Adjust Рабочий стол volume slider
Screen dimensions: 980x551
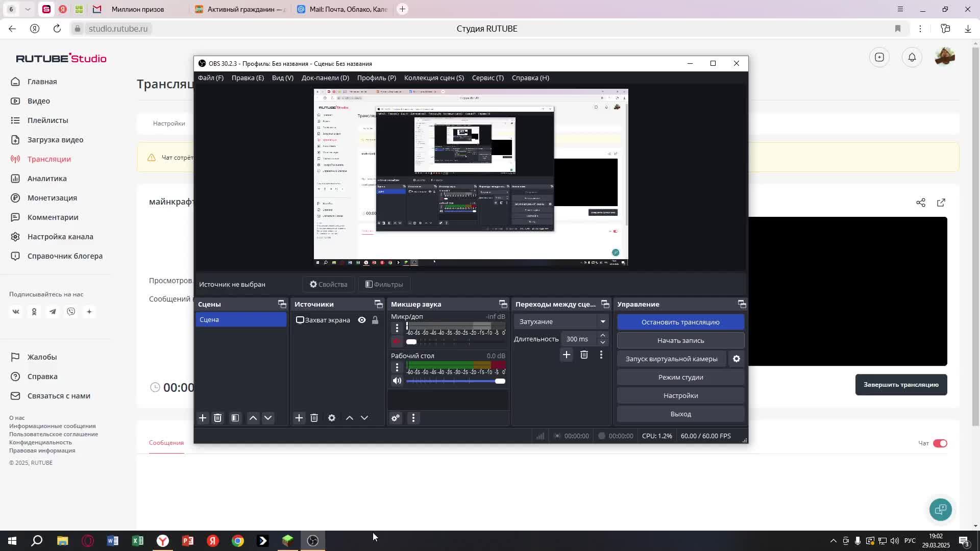click(455, 381)
